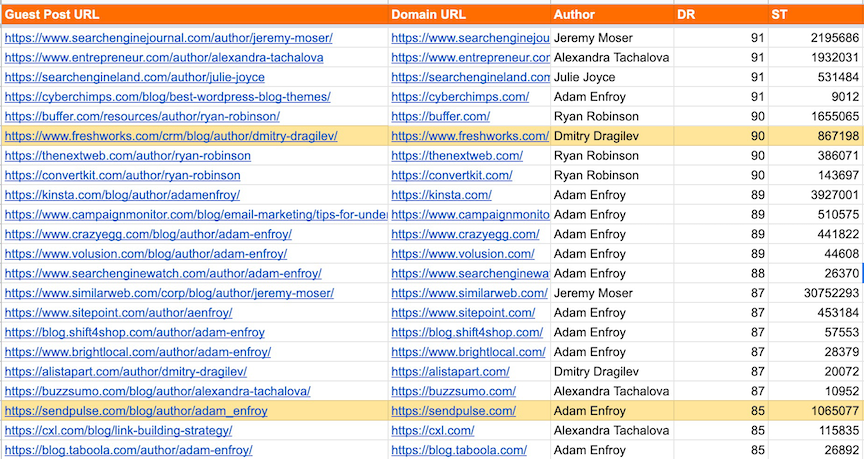Open https://thenextweb.com/ domain link

click(x=457, y=156)
